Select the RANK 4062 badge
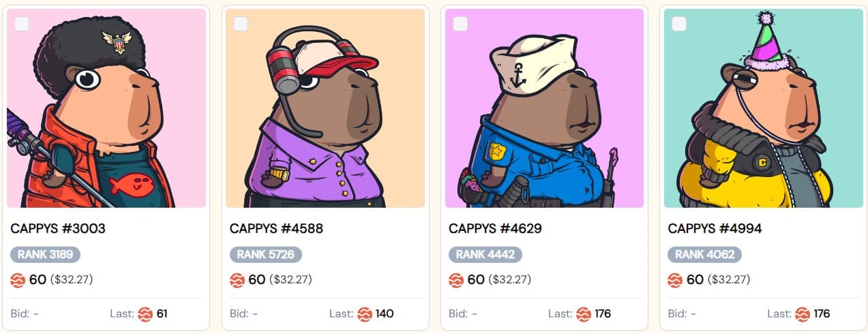Screen dimensions: 868x333 [704, 255]
